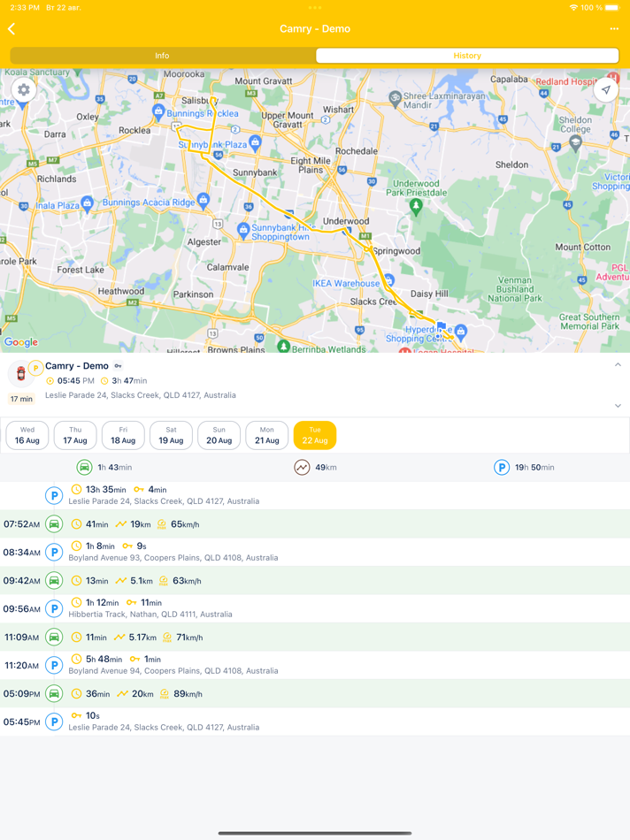Tap the 89km/h max speed value
Viewport: 630px width, 840px height.
(x=188, y=694)
